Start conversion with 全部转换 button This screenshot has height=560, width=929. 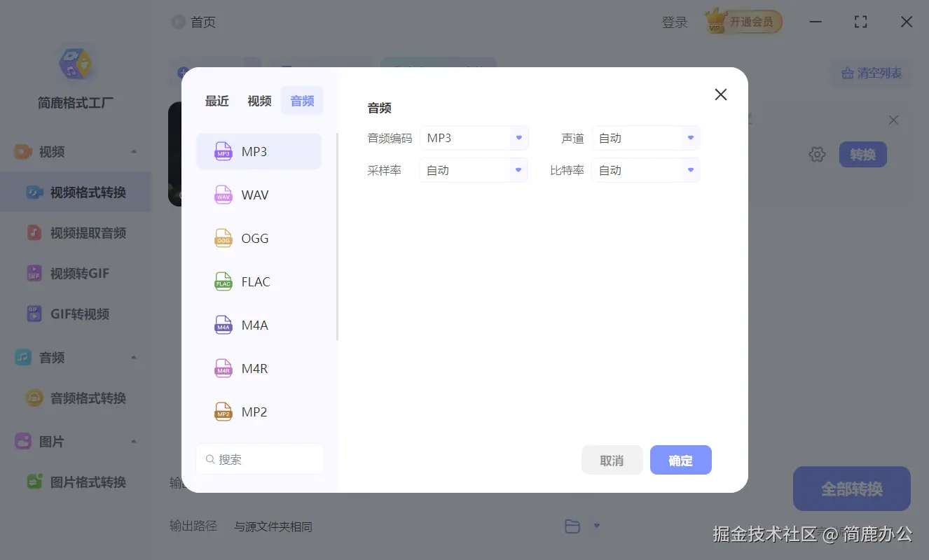(x=851, y=489)
